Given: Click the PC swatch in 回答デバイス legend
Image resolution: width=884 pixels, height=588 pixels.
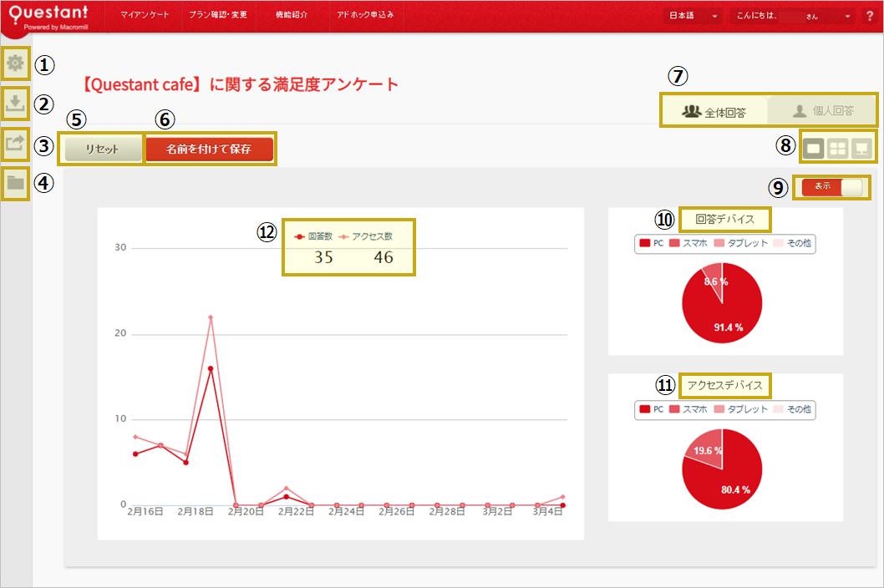Looking at the screenshot, I should (x=645, y=244).
